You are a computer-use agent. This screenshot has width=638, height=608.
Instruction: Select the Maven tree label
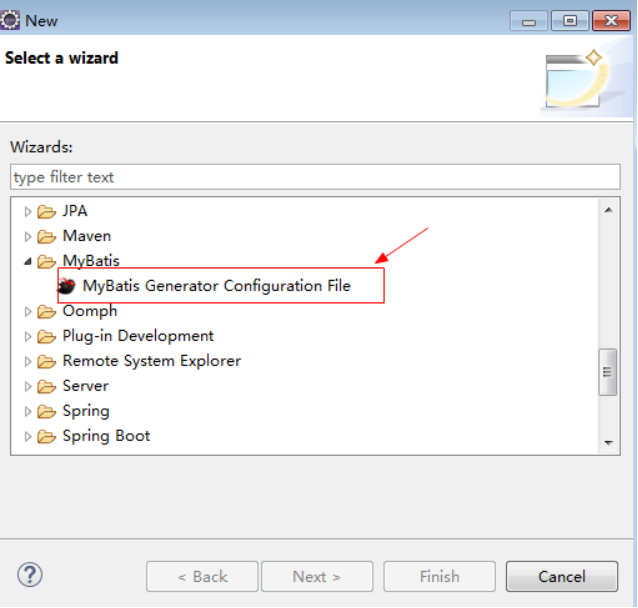coord(87,236)
